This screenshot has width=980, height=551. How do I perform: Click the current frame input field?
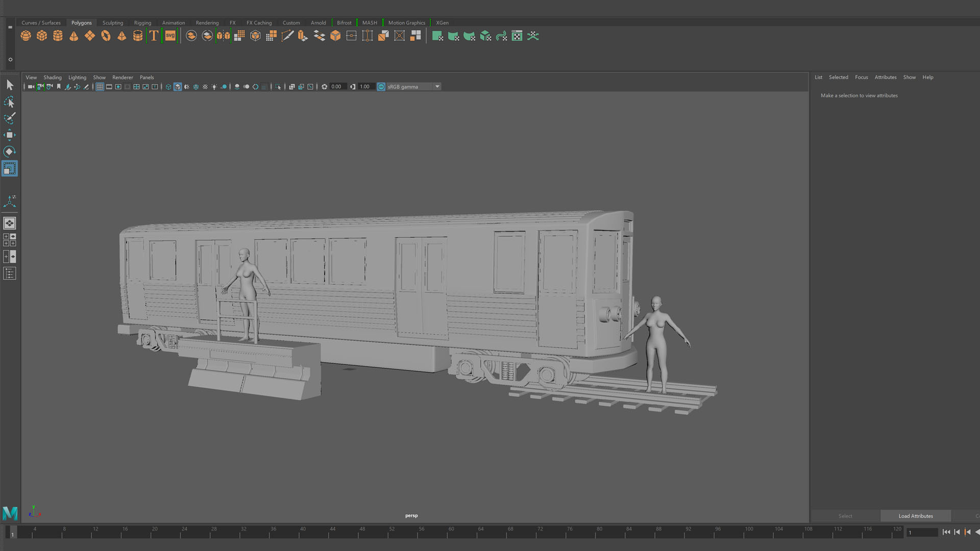tap(922, 533)
